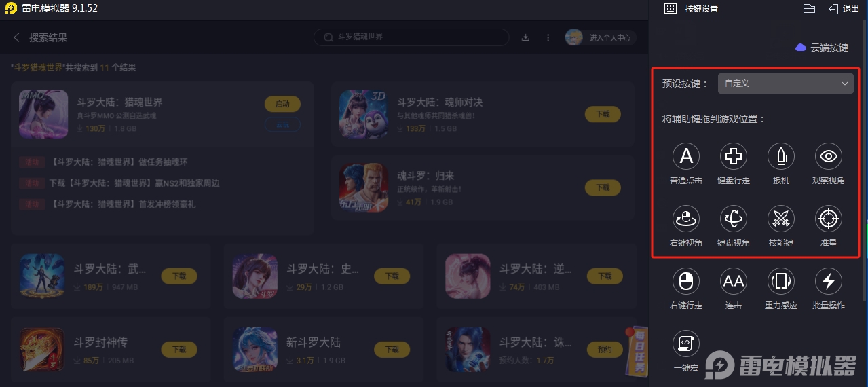Viewport: 868px width, 387px height.
Task: Go back using the 搜索结果 arrow
Action: pos(16,37)
